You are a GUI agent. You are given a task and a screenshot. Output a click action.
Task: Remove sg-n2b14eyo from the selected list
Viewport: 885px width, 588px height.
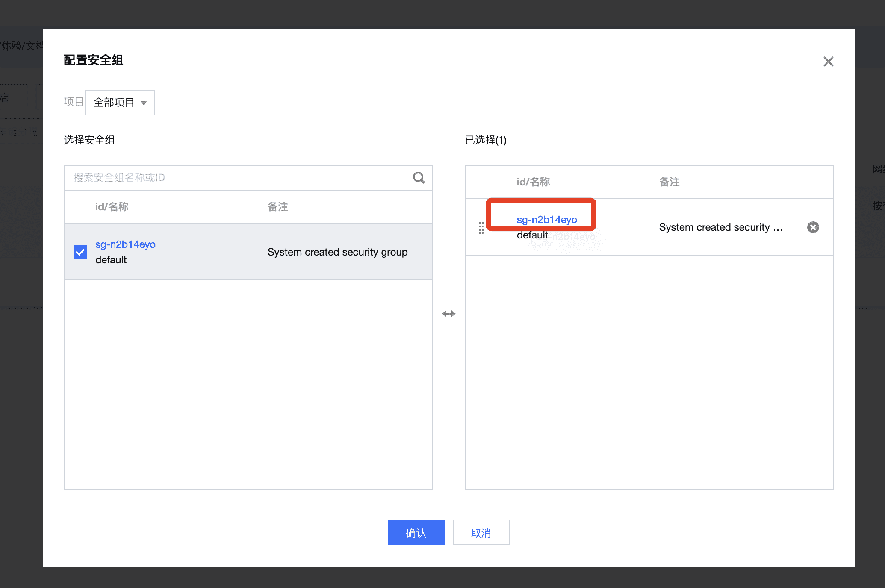click(813, 227)
